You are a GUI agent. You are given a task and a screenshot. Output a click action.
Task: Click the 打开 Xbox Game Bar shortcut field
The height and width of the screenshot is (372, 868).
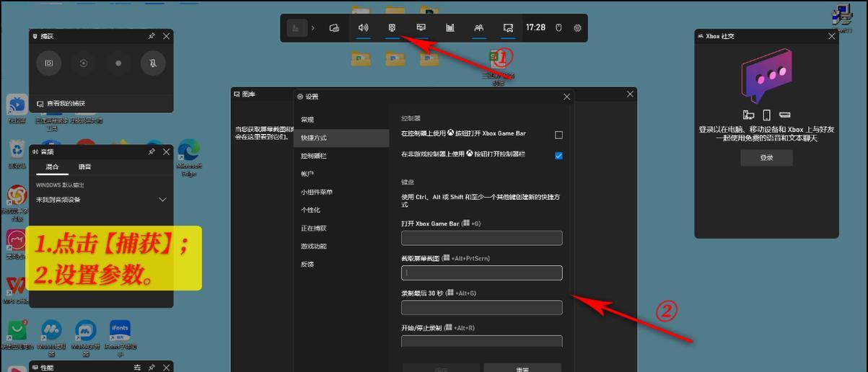tap(481, 238)
